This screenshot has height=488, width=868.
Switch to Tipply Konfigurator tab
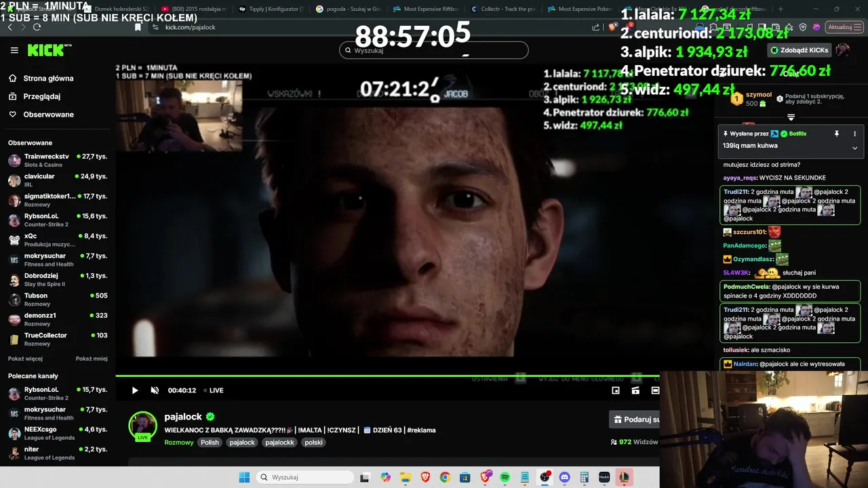pyautogui.click(x=270, y=9)
